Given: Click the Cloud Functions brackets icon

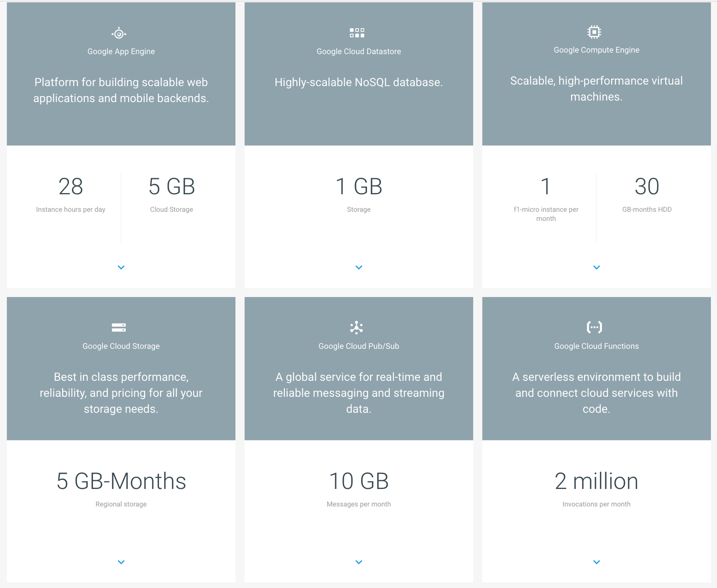Looking at the screenshot, I should coord(594,327).
